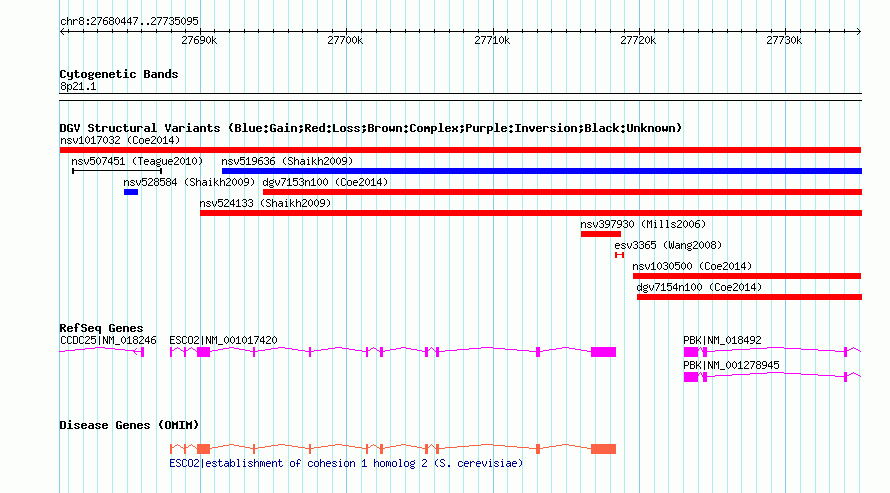Click the right arrowhead of the coordinate ruler
Image resolution: width=890 pixels, height=493 pixels.
coord(859,32)
